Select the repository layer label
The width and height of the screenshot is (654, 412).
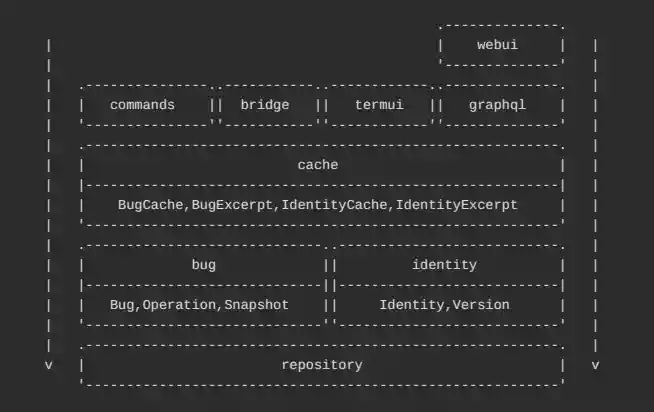[x=322, y=365]
